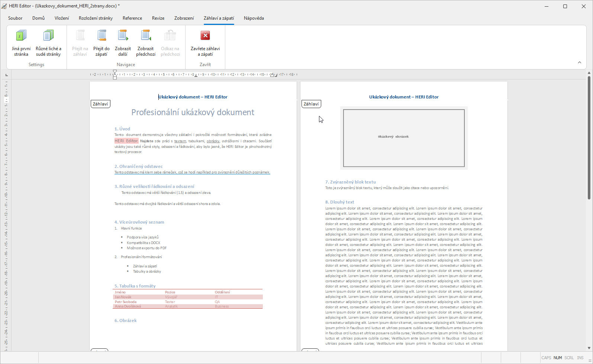
Task: Open the Reference tab
Action: click(132, 18)
